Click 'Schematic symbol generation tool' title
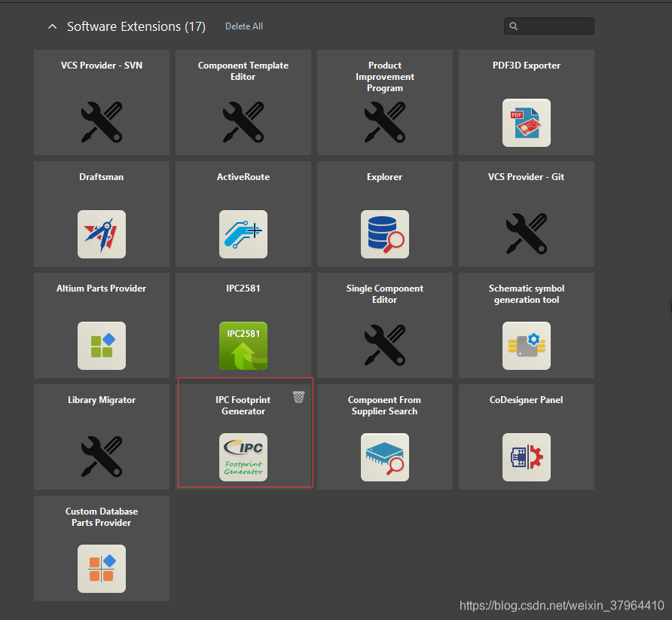The width and height of the screenshot is (672, 620). pyautogui.click(x=527, y=294)
